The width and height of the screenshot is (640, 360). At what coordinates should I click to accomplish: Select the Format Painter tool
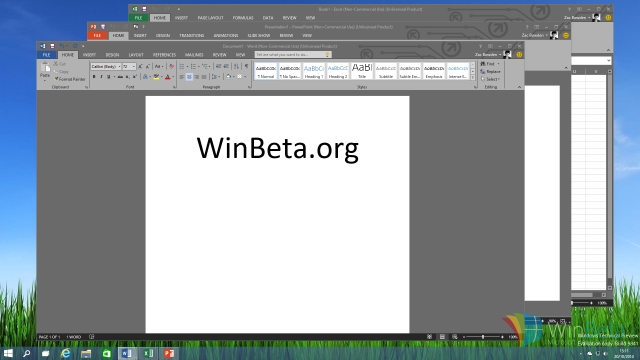pos(70,79)
